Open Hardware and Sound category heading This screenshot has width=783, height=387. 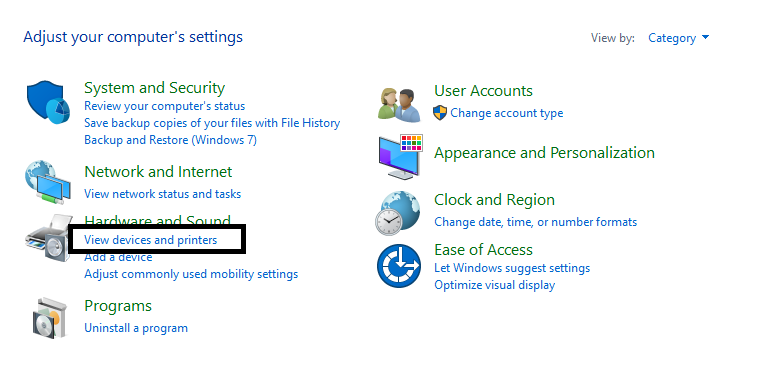(157, 220)
